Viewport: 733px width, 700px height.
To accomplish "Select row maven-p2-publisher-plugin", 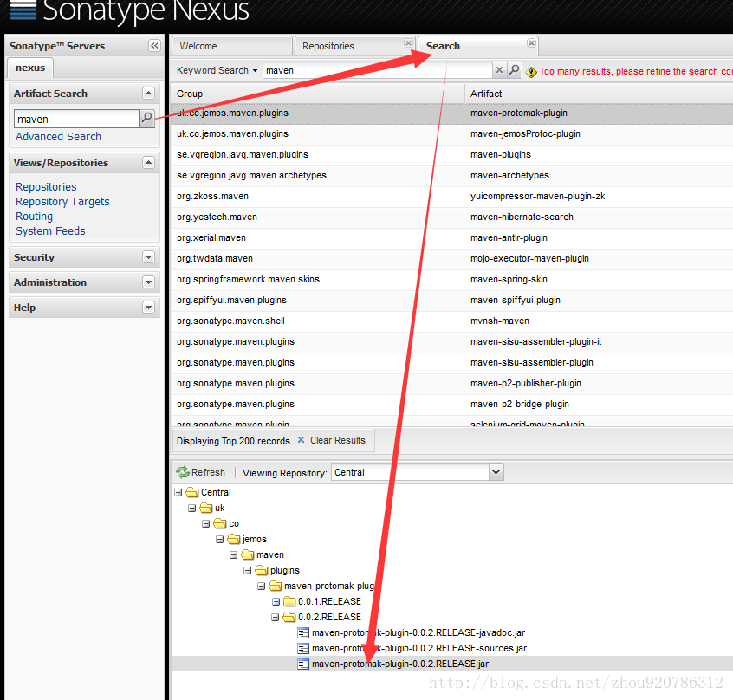I will (451, 384).
